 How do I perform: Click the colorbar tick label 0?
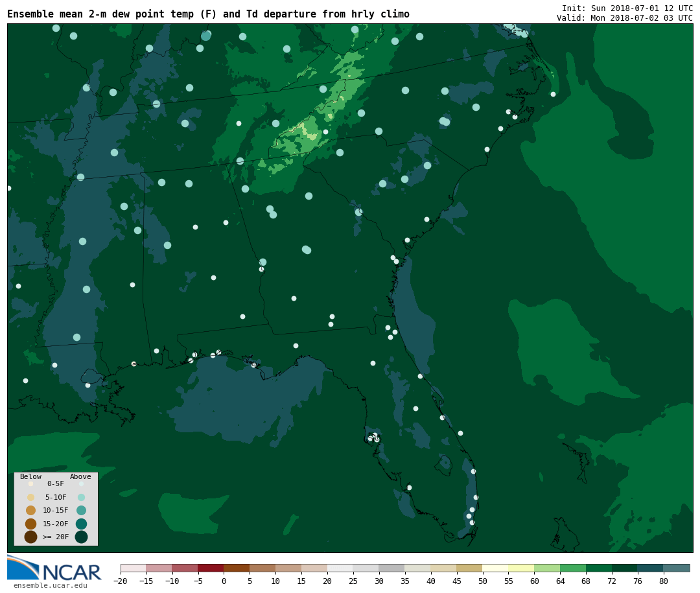coord(224,581)
